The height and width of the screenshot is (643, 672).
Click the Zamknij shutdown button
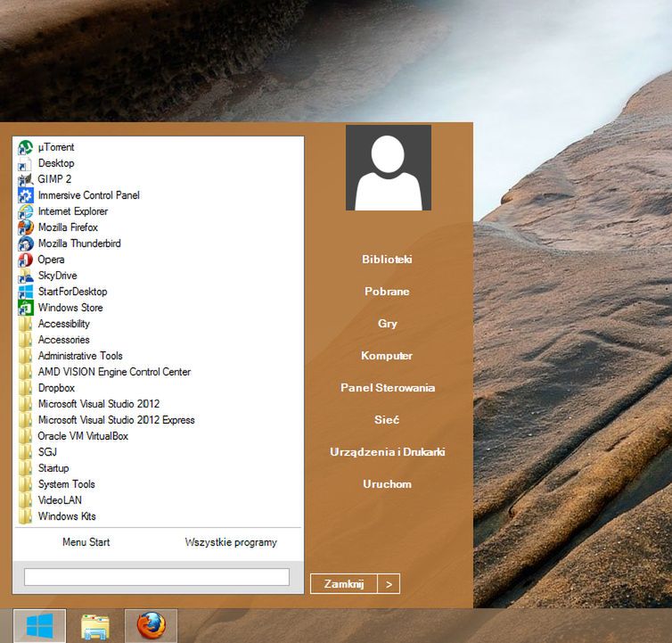[x=344, y=584]
